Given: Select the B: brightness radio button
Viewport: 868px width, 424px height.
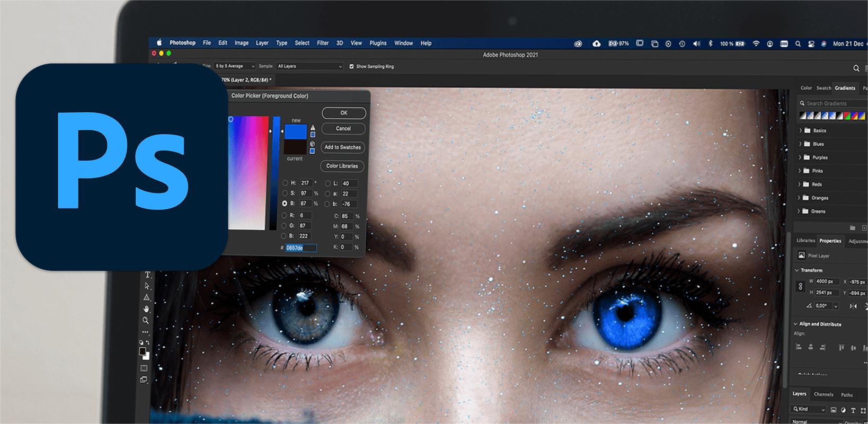Looking at the screenshot, I should point(285,204).
